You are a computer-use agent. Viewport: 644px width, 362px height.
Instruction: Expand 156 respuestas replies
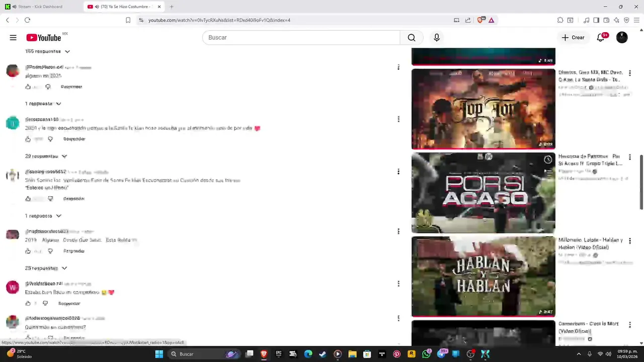(47, 51)
